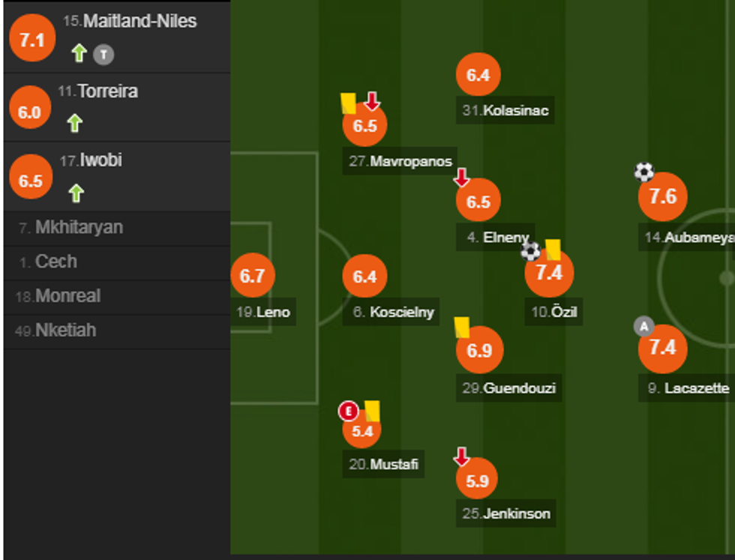The image size is (735, 560).
Task: Click the green sub-on arrow under Torreira
Action: 75,123
